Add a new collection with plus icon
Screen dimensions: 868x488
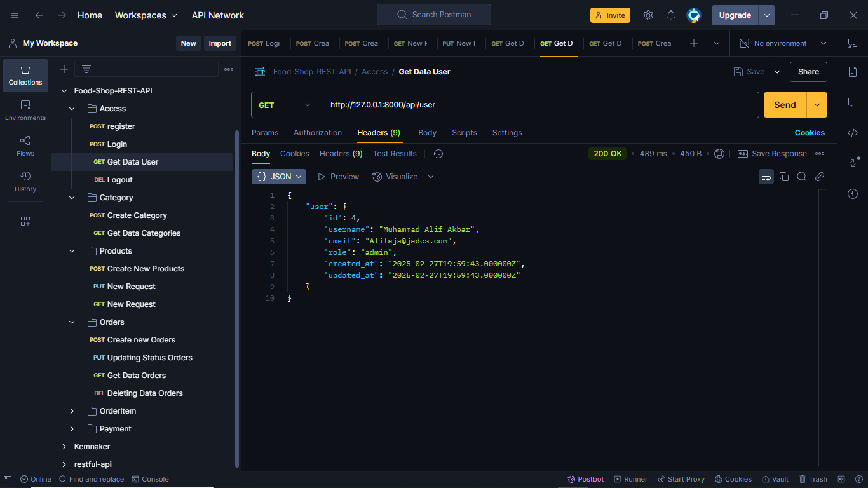click(64, 69)
